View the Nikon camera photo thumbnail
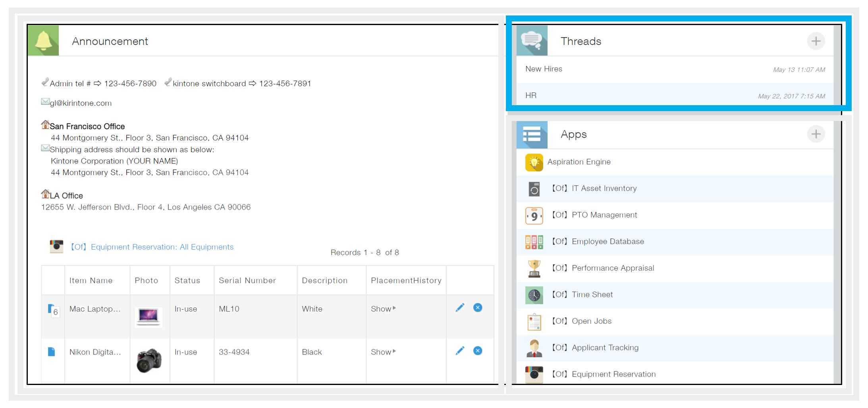The height and width of the screenshot is (408, 868). 149,360
